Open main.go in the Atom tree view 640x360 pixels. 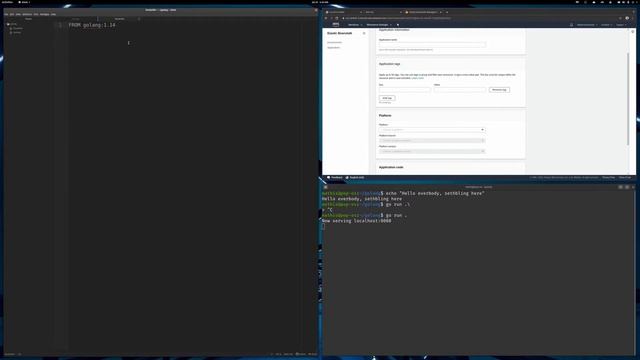(x=16, y=32)
